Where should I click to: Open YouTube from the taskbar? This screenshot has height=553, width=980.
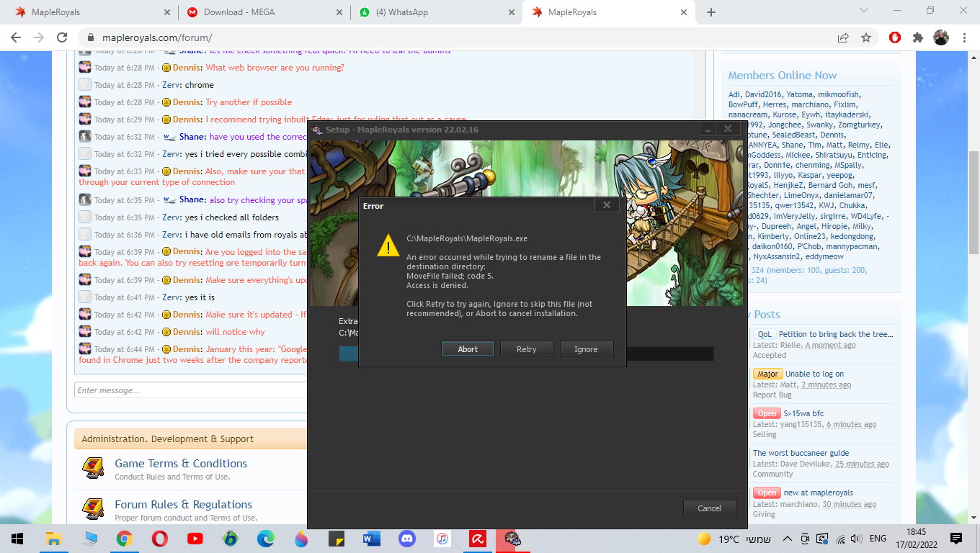click(x=195, y=539)
